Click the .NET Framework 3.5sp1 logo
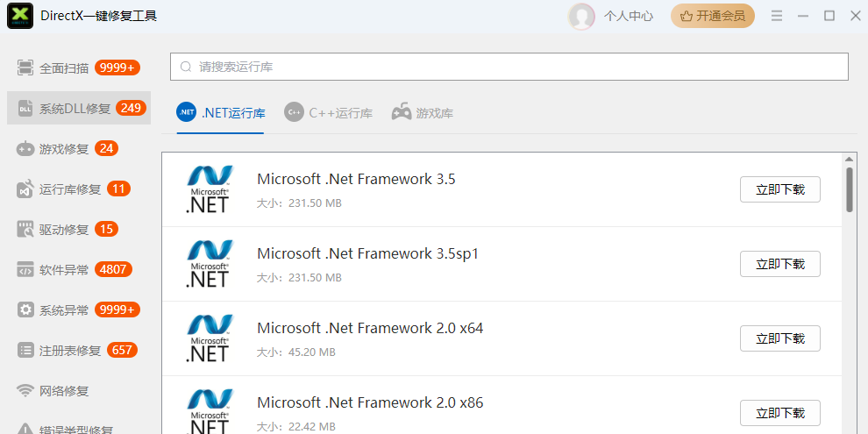Screen dimensions: 868x434 209,264
